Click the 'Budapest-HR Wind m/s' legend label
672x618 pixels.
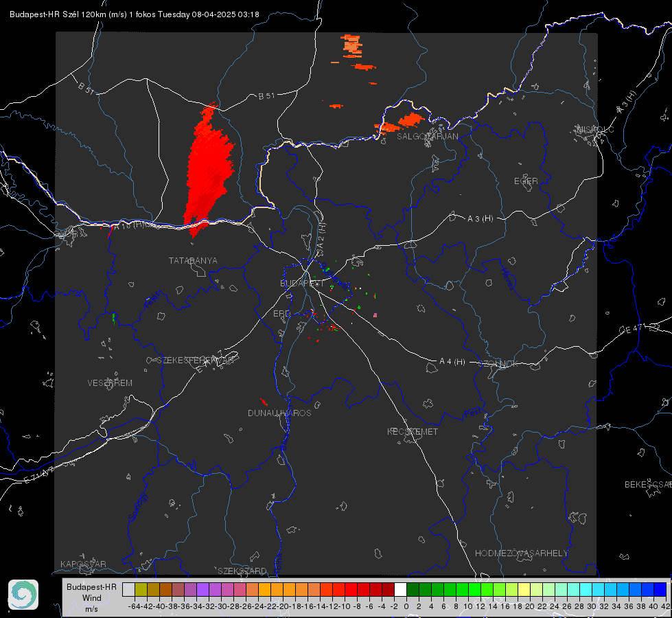91,597
